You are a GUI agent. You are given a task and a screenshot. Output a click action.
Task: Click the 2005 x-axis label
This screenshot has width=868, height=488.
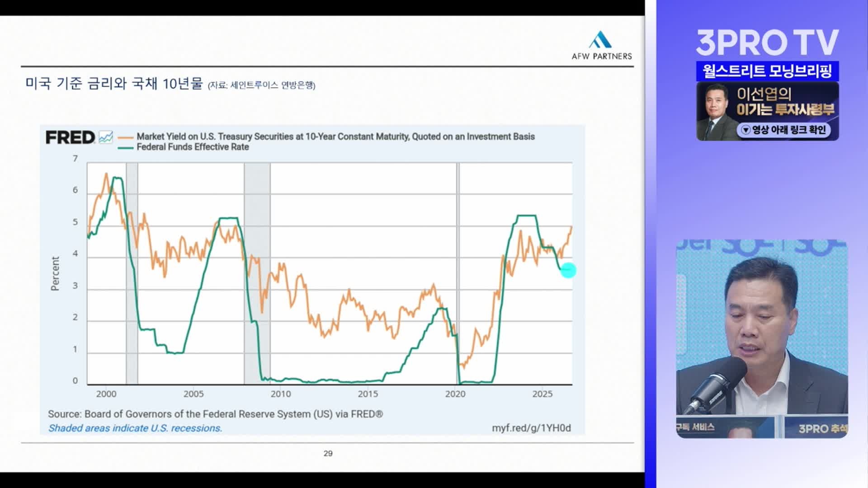pos(193,394)
